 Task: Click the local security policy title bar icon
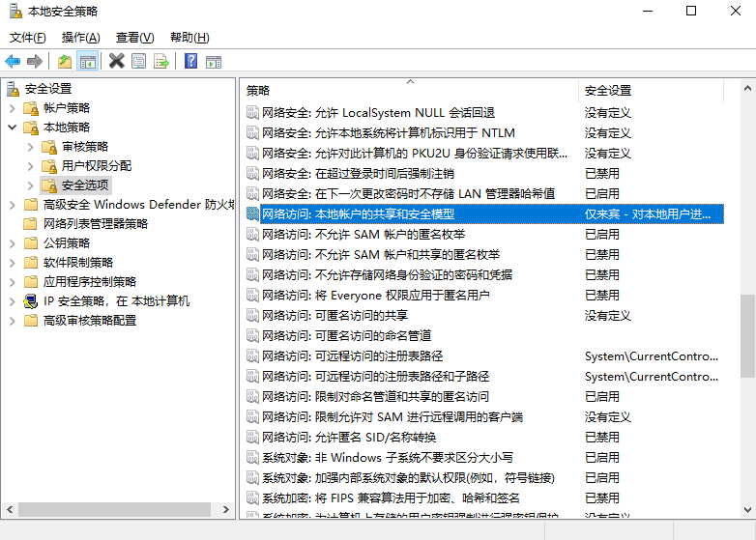click(x=15, y=11)
